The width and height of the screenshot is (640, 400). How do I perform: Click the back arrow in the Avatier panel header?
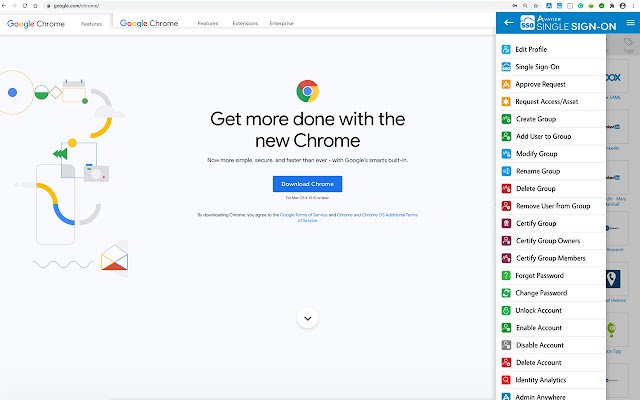point(508,23)
